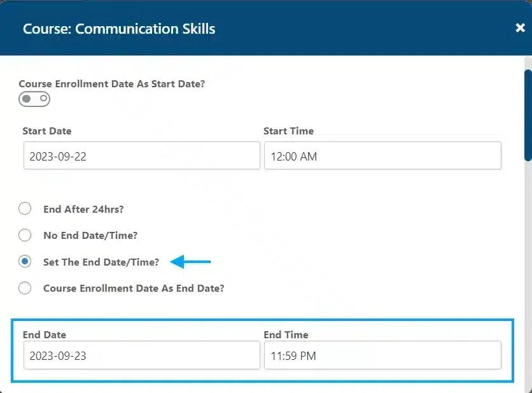Open the Start Date field showing 2023-09-22

(141, 155)
